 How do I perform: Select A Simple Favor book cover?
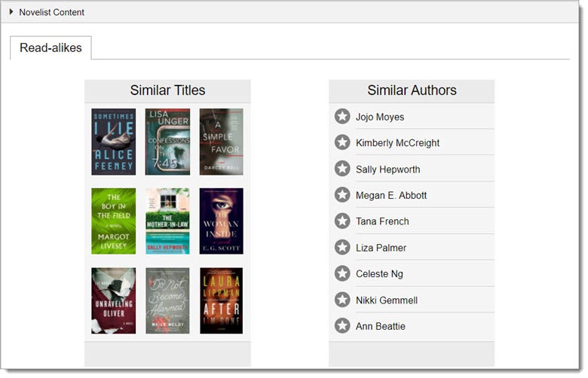(221, 142)
